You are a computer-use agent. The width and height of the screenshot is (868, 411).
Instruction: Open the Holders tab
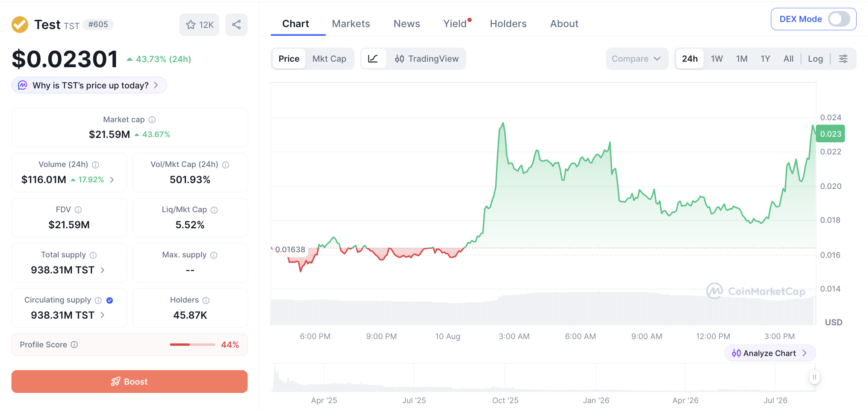tap(508, 24)
